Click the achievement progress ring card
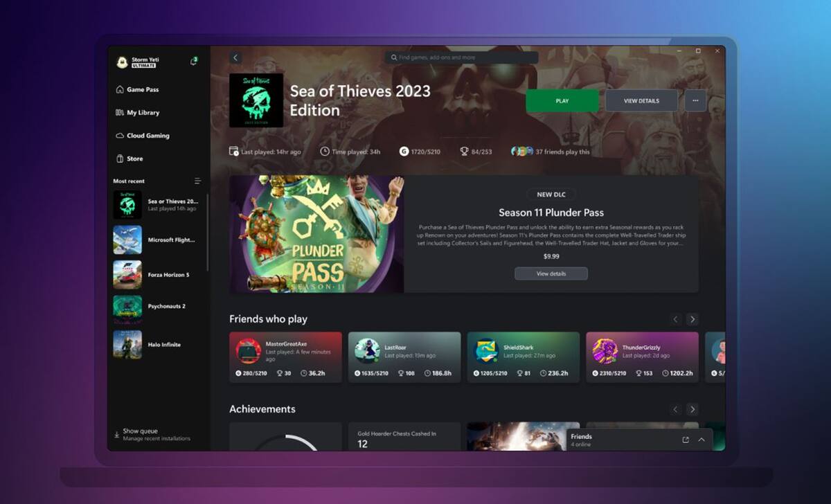This screenshot has width=831, height=504. click(285, 437)
